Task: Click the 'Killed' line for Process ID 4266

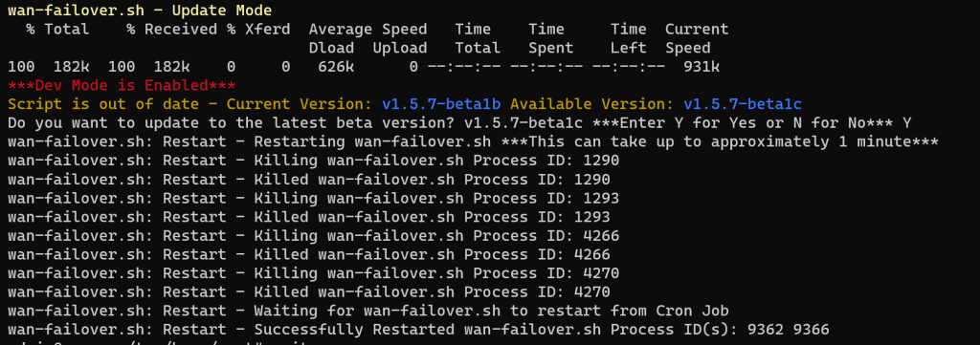Action: tap(309, 254)
